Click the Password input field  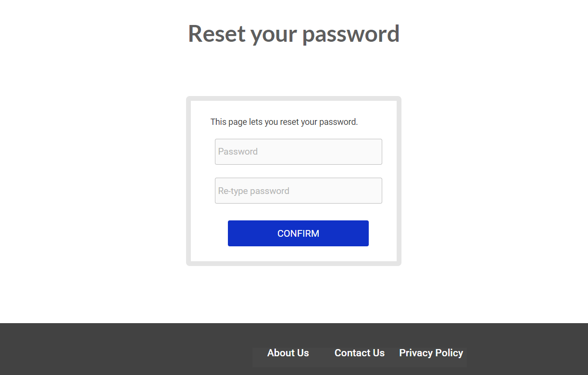[x=298, y=152]
